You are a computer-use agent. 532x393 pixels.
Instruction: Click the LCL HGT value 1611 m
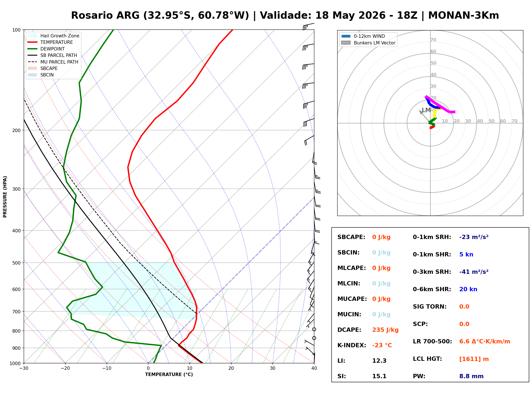(474, 359)
